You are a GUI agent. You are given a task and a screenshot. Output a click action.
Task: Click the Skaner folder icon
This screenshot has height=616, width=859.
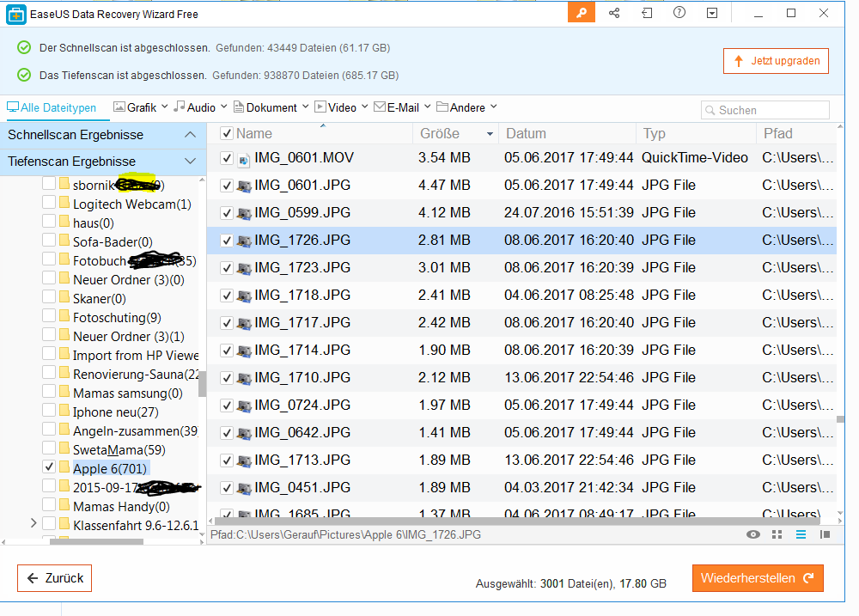click(x=64, y=297)
